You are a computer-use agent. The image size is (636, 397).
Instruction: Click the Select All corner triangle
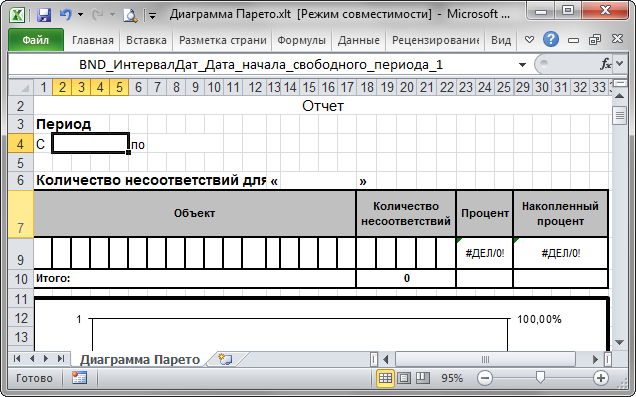coord(21,87)
